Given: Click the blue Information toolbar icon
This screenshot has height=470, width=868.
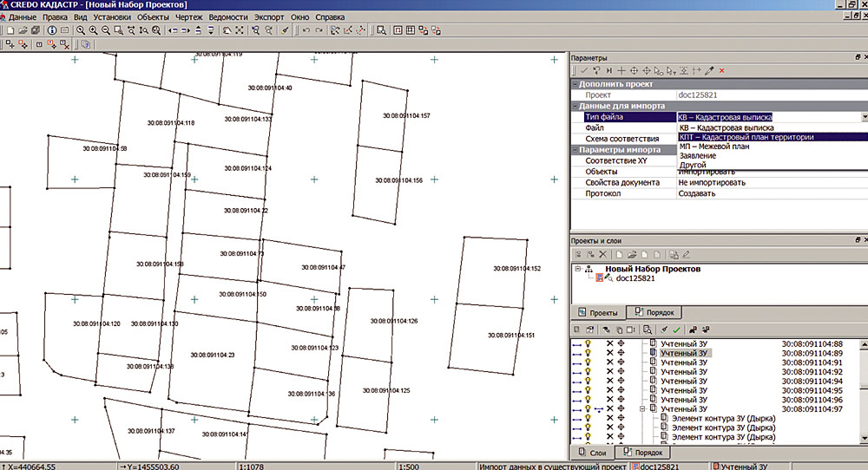Looking at the screenshot, I should pyautogui.click(x=52, y=31).
